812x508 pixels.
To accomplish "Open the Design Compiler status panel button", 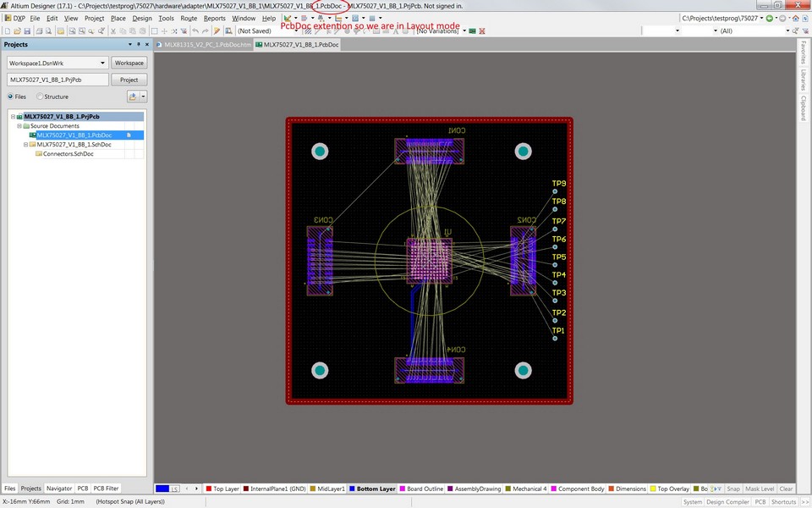I will 727,502.
